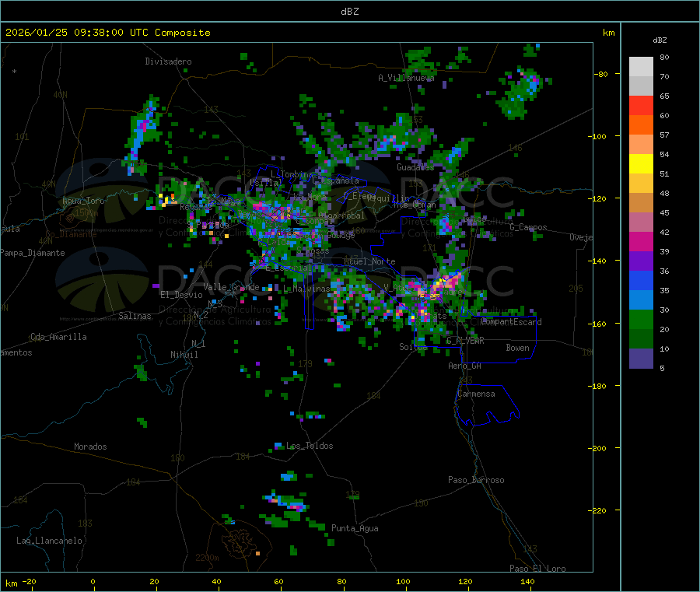Select the magenta 39-42 dBZ legend swatch
The width and height of the screenshot is (700, 592).
click(x=641, y=241)
